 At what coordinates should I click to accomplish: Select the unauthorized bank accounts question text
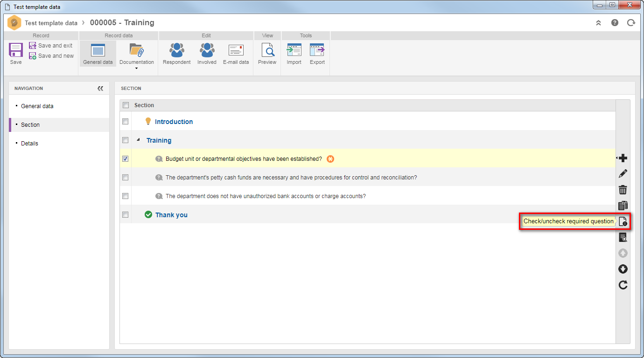pos(266,196)
